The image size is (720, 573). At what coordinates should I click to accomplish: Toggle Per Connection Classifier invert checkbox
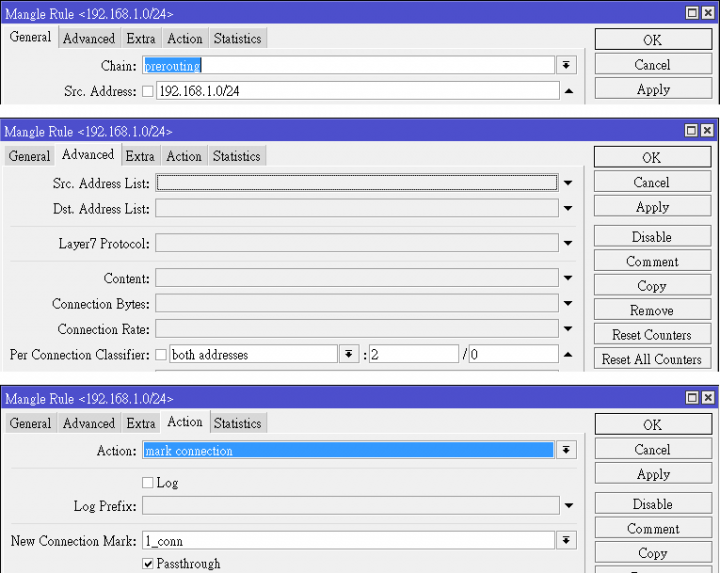coord(161,354)
